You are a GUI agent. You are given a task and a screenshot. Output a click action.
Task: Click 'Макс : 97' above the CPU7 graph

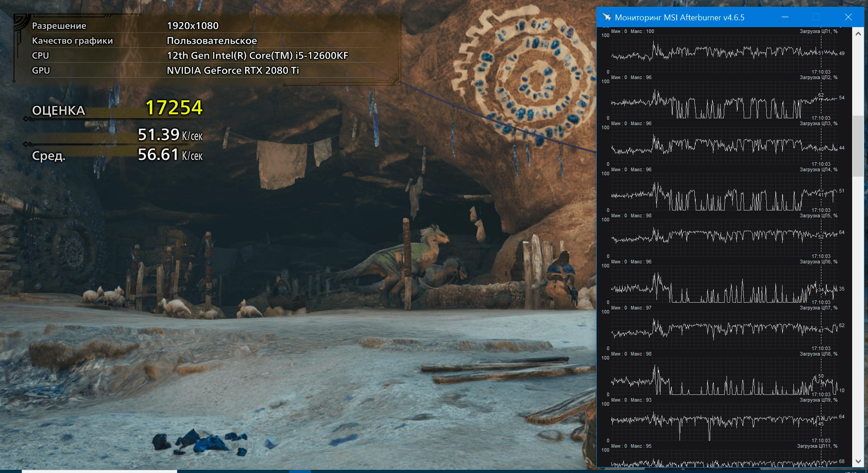[x=641, y=308]
